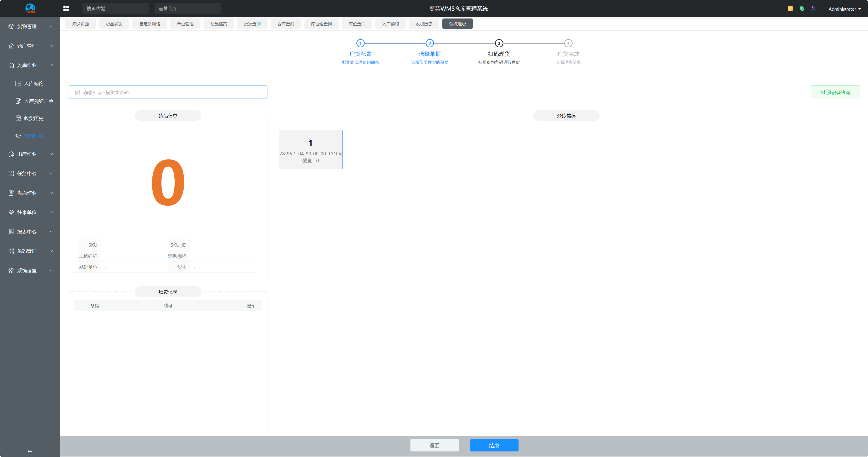This screenshot has width=868, height=457.
Task: Open 入库预约 from the sidebar
Action: click(x=33, y=84)
